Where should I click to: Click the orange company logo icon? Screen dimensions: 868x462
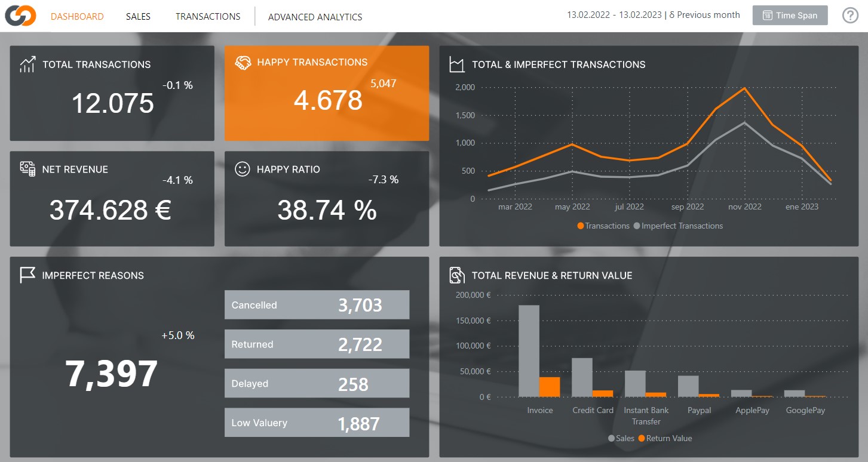[x=21, y=16]
